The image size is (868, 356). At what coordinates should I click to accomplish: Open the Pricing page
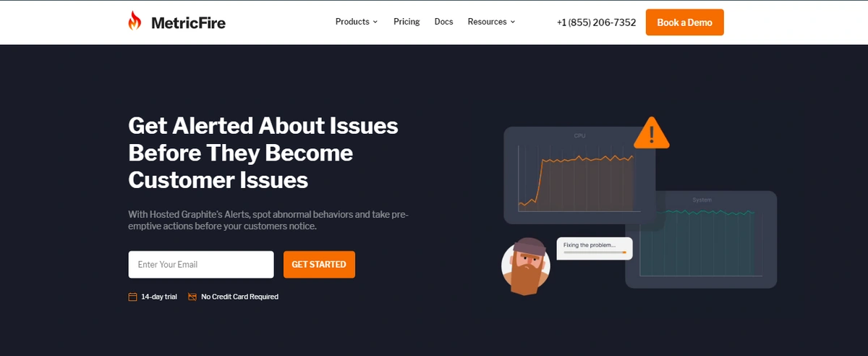pos(407,22)
